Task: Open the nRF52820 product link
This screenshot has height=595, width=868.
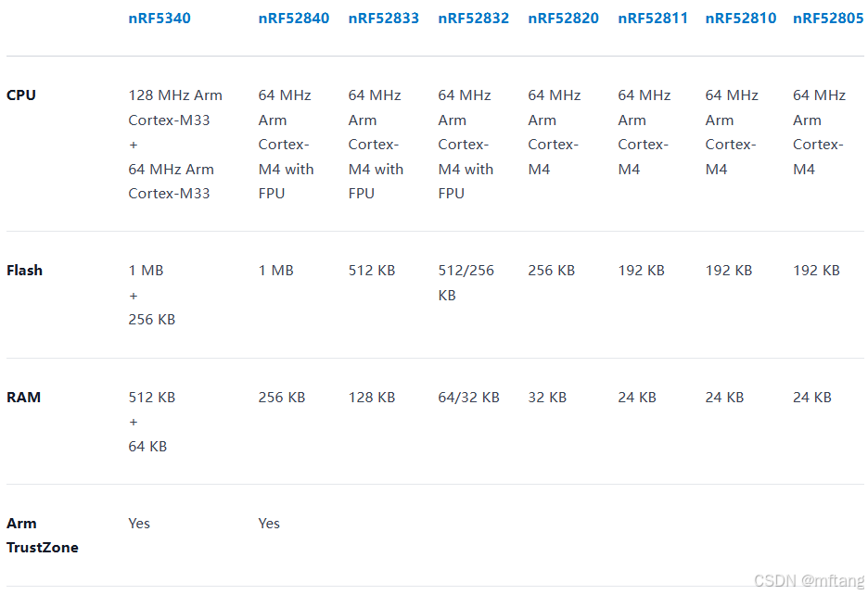Action: tap(563, 19)
